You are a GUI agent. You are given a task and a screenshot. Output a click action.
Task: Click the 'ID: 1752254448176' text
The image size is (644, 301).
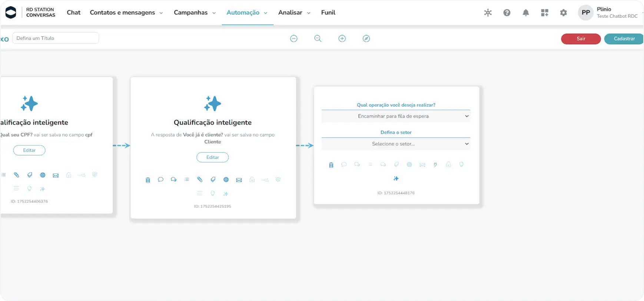click(x=396, y=193)
